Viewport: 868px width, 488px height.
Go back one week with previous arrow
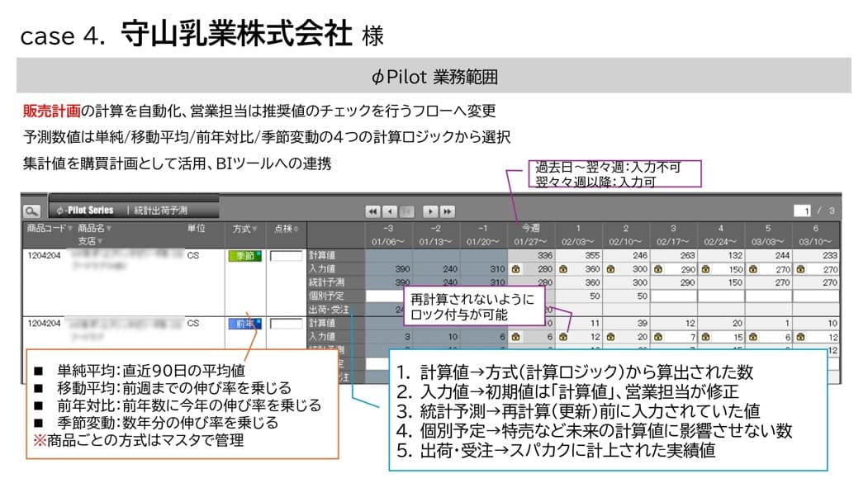390,211
